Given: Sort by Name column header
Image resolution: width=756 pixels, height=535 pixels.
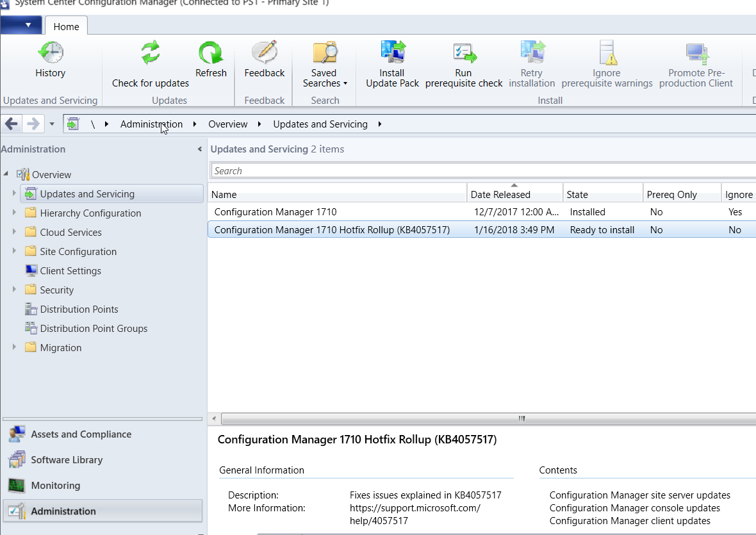Looking at the screenshot, I should coord(338,194).
